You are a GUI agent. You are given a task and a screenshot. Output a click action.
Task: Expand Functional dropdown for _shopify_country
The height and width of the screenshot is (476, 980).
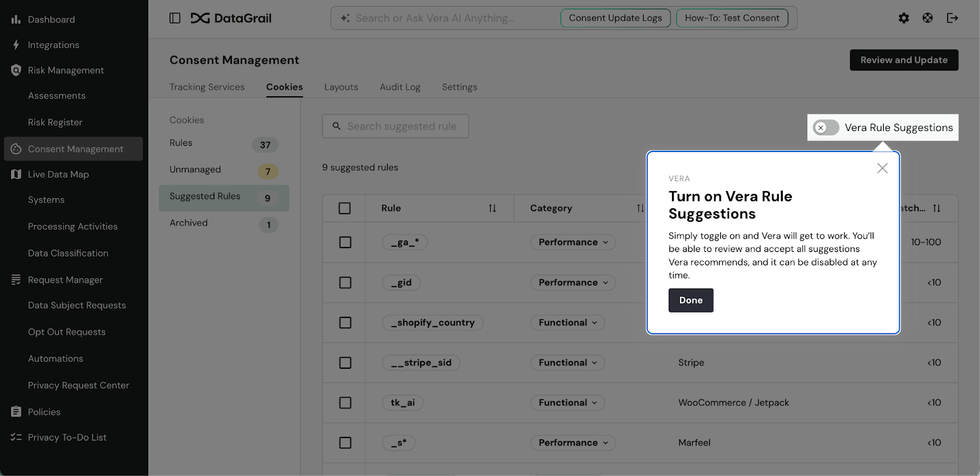click(567, 323)
